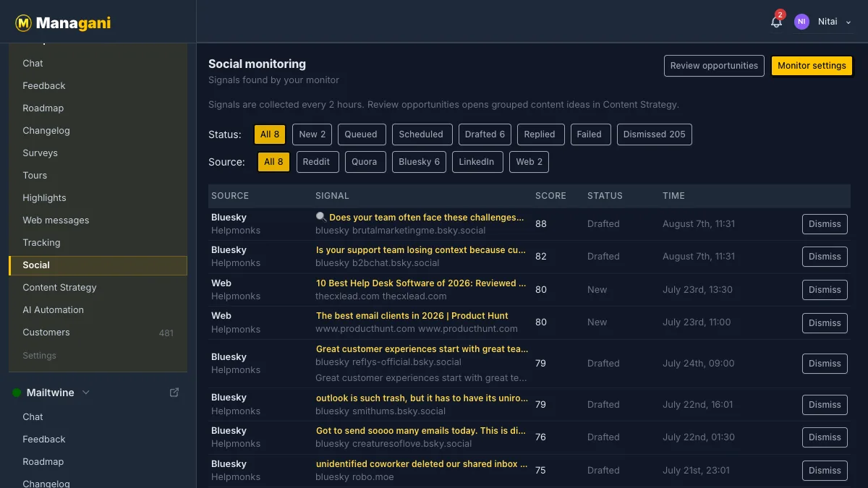
Task: Filter source by LinkedIn
Action: pyautogui.click(x=477, y=162)
